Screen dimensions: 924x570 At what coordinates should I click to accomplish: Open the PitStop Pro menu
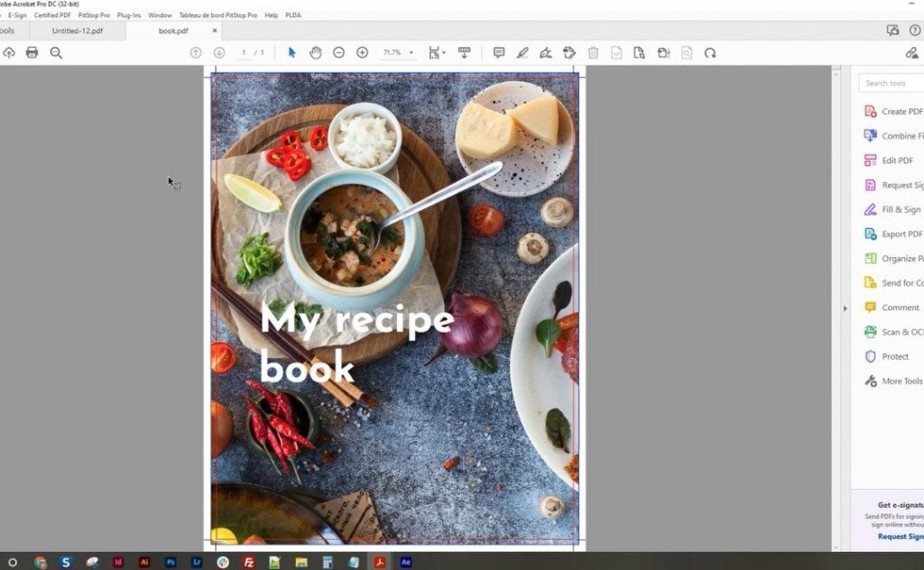94,15
